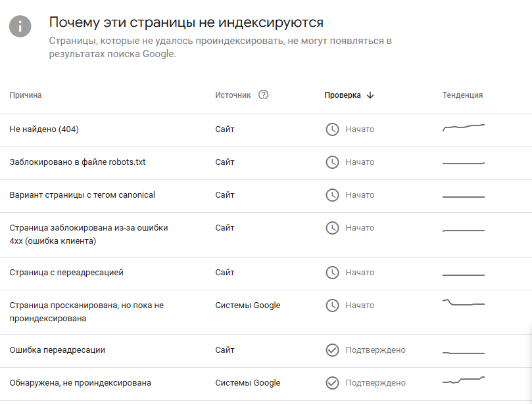The width and height of the screenshot is (532, 404).
Task: Sort by the Проверка column arrow
Action: (370, 95)
